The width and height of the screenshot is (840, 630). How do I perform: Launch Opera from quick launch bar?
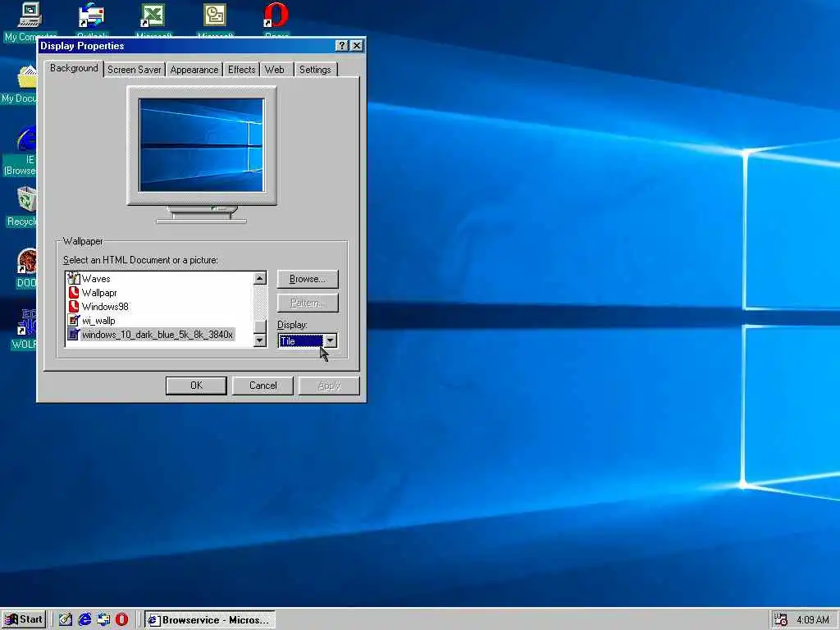pyautogui.click(x=122, y=619)
